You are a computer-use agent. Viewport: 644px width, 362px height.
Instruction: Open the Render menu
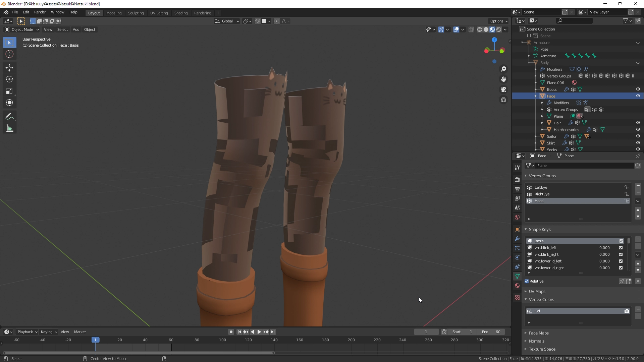point(40,12)
